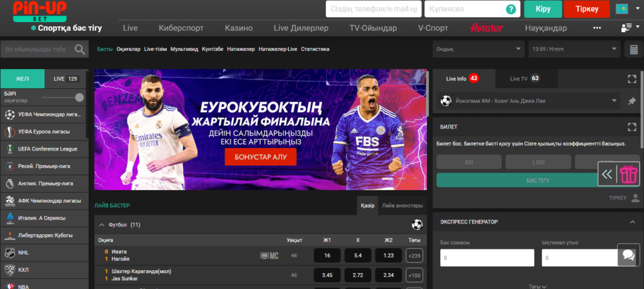The height and width of the screenshot is (289, 644).
Task: Expand the Тағы options below generator
Action: pyautogui.click(x=537, y=286)
